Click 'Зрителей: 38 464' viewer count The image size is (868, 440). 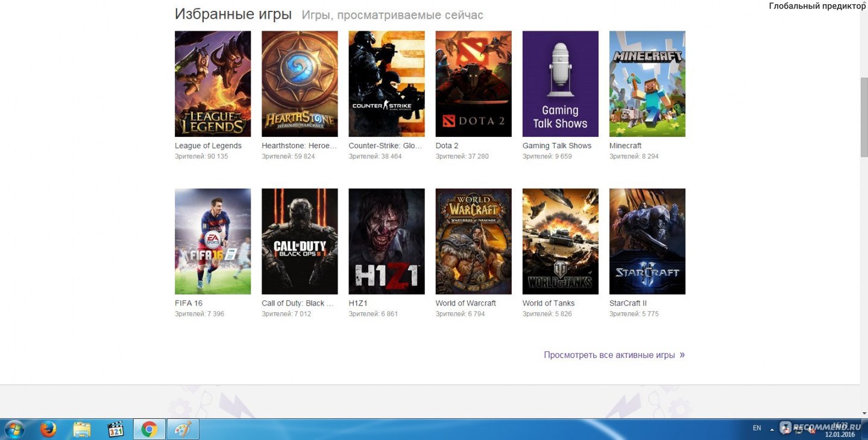pos(375,157)
